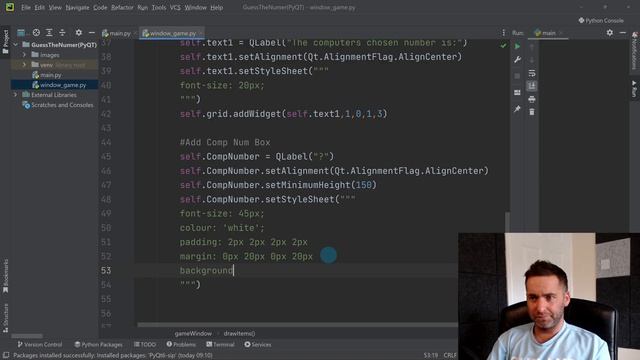The height and width of the screenshot is (360, 640).
Task: Open Project view selector dropdown
Action: click(21, 33)
